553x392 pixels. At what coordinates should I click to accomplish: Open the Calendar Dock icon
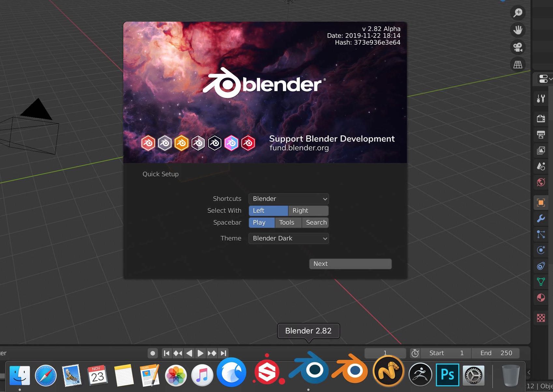tap(97, 375)
